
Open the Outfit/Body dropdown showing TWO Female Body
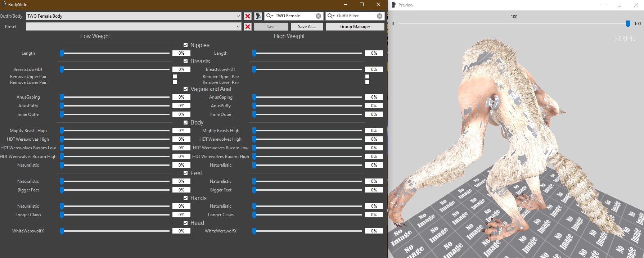coord(134,16)
